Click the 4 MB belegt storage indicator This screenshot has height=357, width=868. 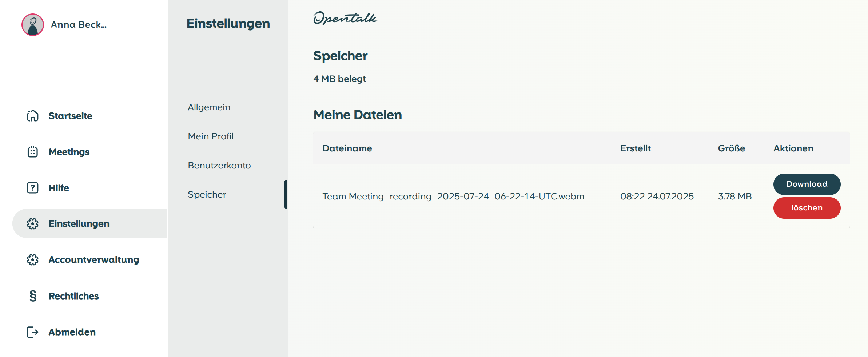point(339,79)
